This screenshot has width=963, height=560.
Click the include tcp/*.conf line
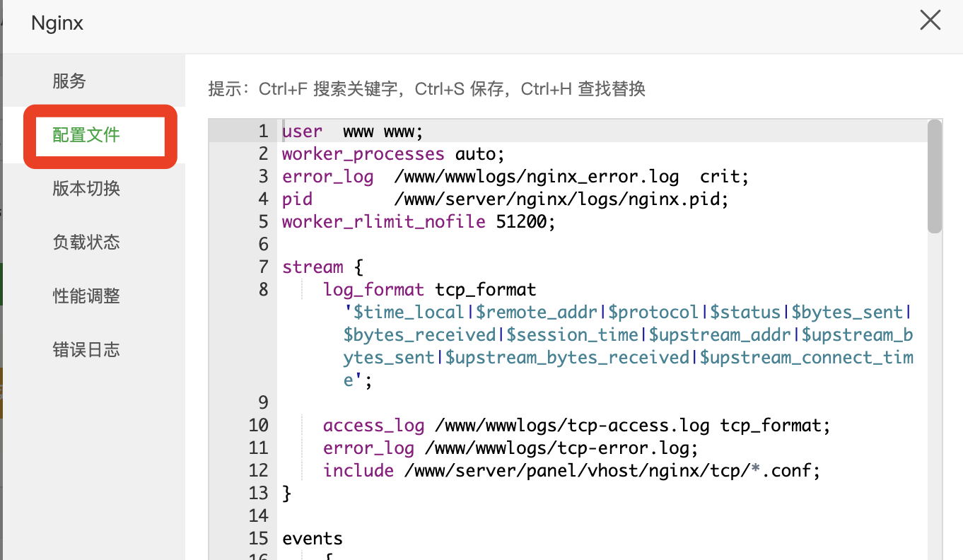tap(571, 471)
